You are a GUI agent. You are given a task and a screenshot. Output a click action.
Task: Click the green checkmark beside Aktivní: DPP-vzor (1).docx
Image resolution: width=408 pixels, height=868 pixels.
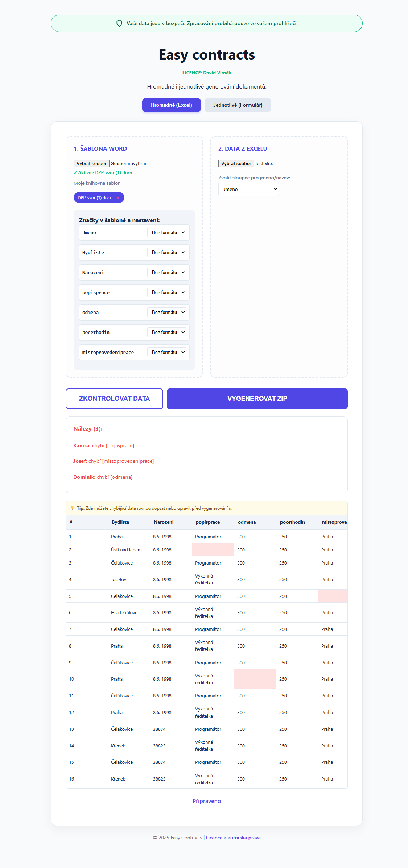[75, 172]
